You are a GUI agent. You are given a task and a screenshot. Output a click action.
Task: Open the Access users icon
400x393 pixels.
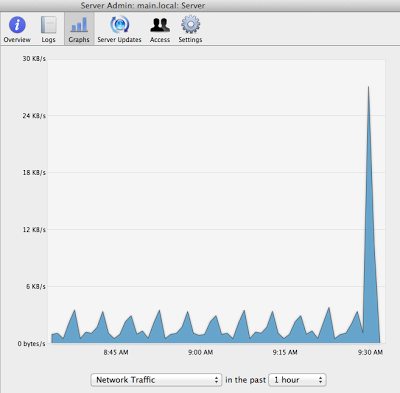160,25
